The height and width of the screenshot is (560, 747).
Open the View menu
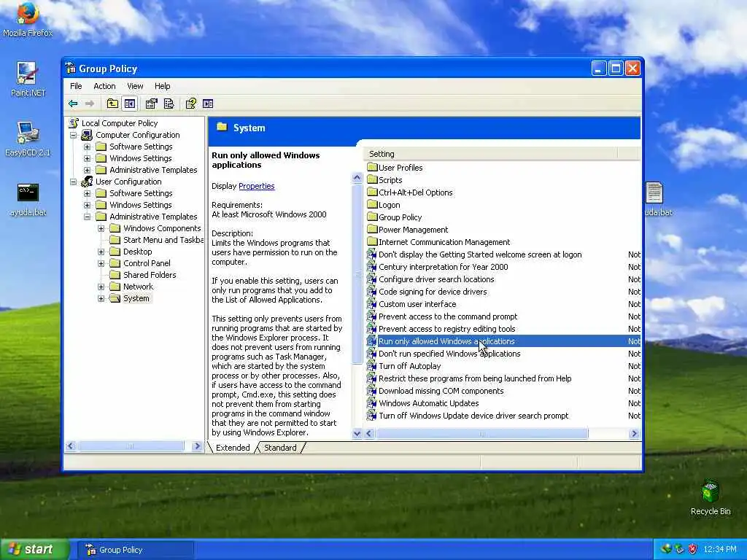click(x=135, y=86)
